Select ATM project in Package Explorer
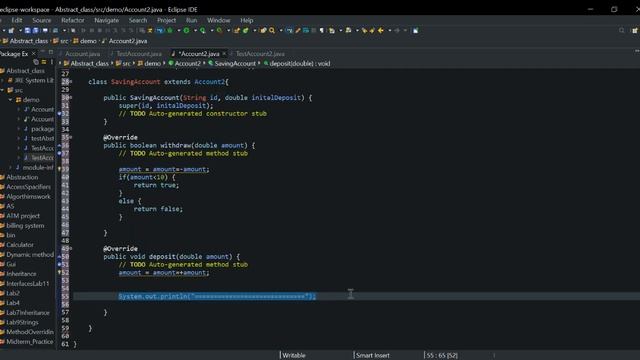This screenshot has height=360, width=640. tap(23, 216)
